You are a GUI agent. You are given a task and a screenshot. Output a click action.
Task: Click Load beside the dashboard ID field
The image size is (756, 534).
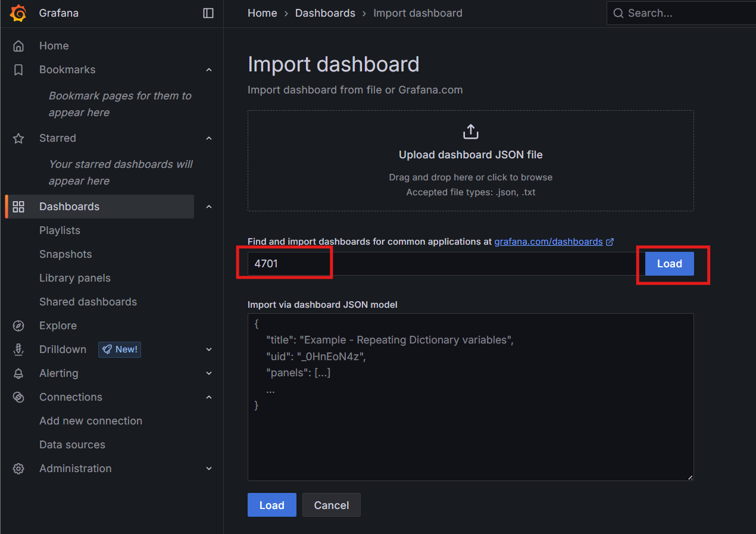[670, 264]
